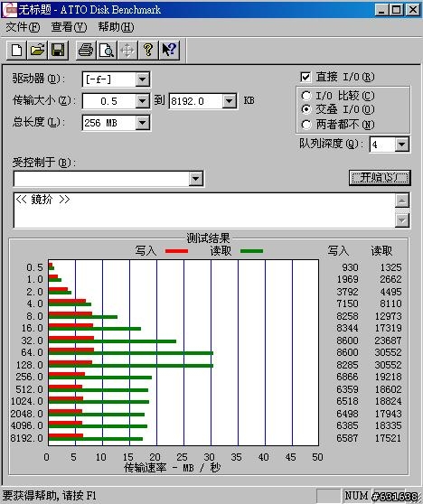
Task: Open the 8192.0 transfer size end dropdown
Action: 229,101
